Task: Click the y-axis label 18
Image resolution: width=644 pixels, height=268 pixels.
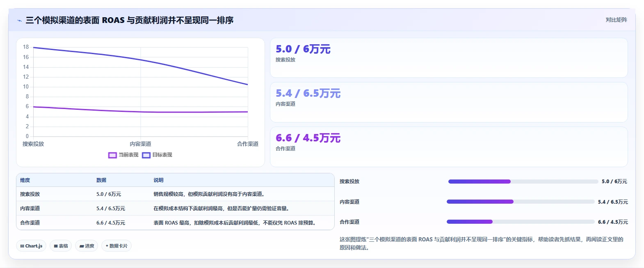Action: (x=26, y=47)
